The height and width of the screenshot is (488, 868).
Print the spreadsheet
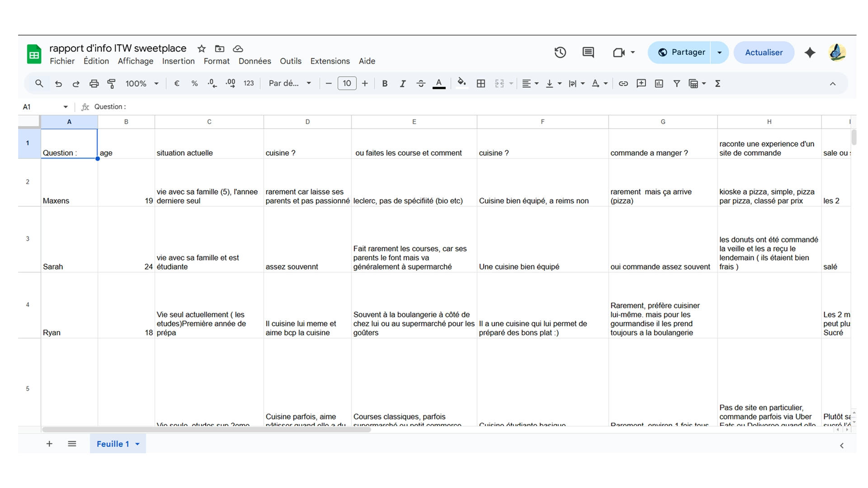click(94, 84)
